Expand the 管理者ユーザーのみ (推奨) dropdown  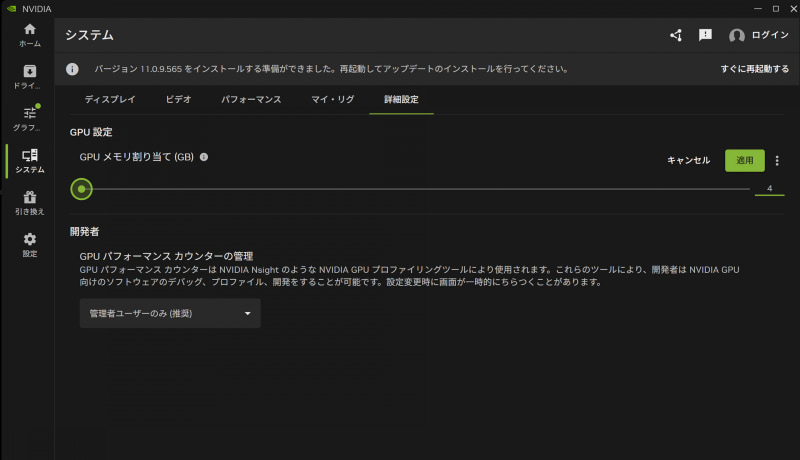pyautogui.click(x=170, y=313)
